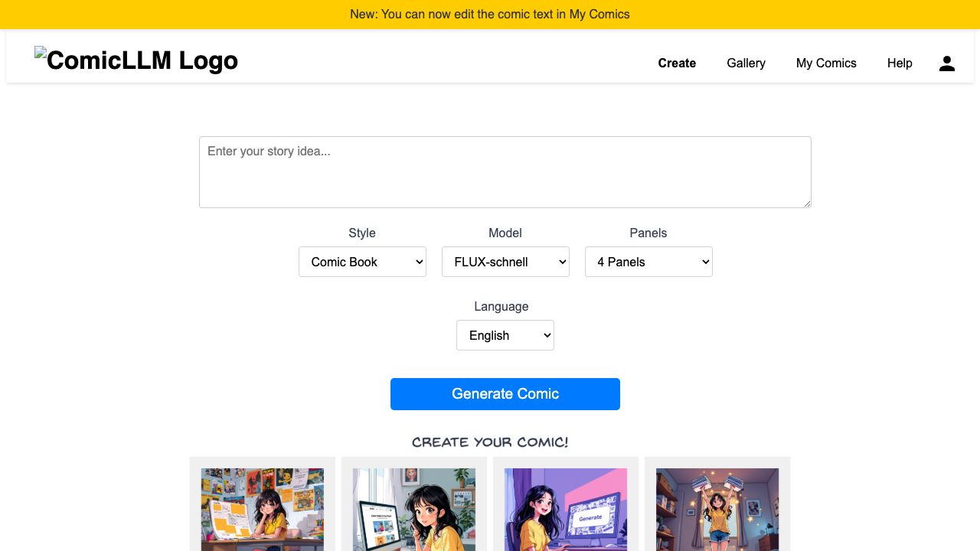Open My Comics in the navigation

click(826, 64)
